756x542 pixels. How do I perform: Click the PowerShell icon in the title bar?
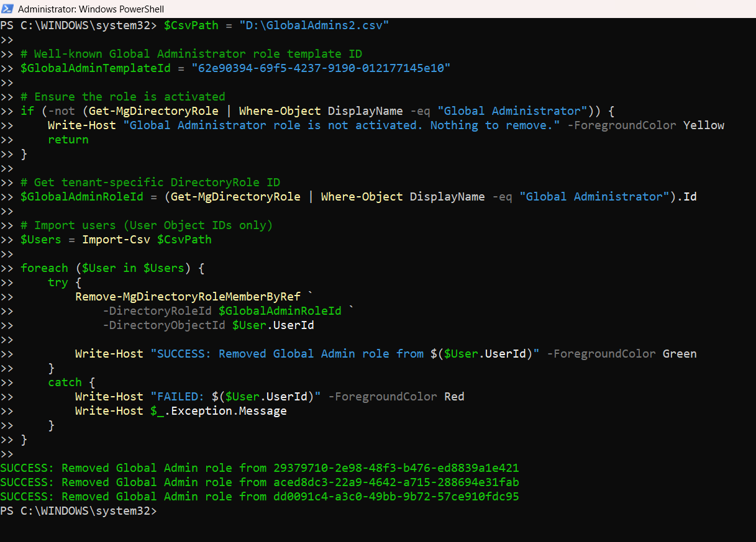coord(8,9)
